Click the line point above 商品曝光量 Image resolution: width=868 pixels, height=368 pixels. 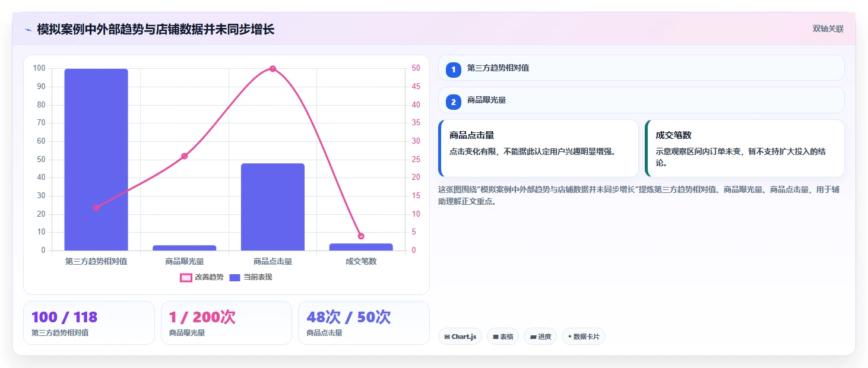[184, 156]
